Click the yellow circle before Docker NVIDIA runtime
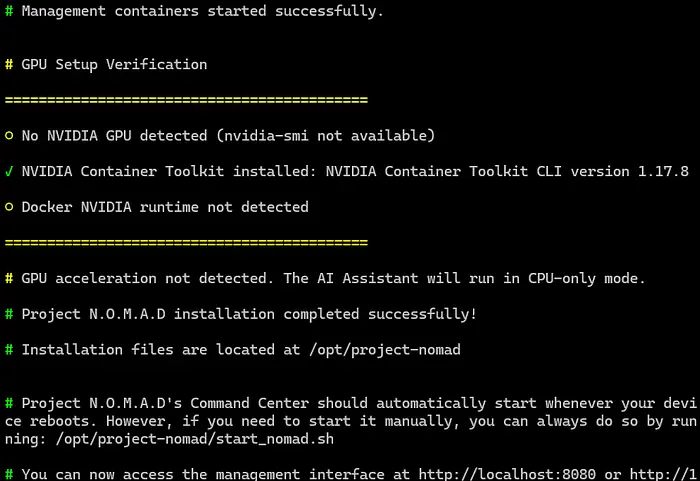This screenshot has width=700, height=481. point(9,207)
